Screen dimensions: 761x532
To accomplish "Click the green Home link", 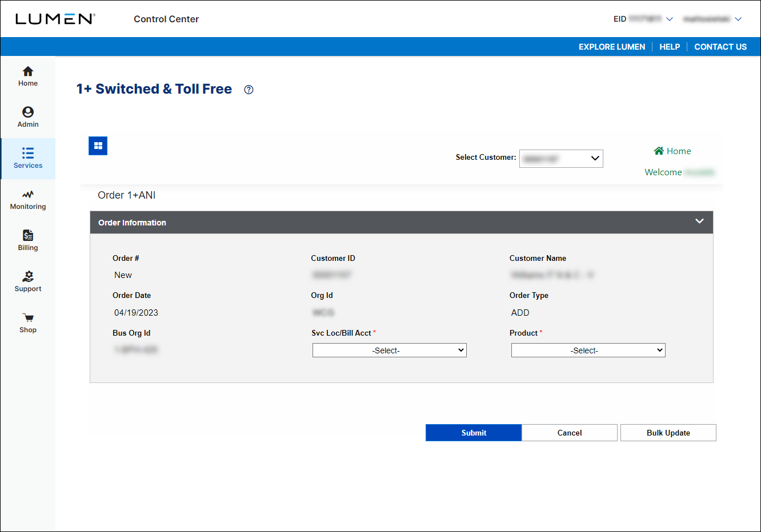I will (x=672, y=151).
